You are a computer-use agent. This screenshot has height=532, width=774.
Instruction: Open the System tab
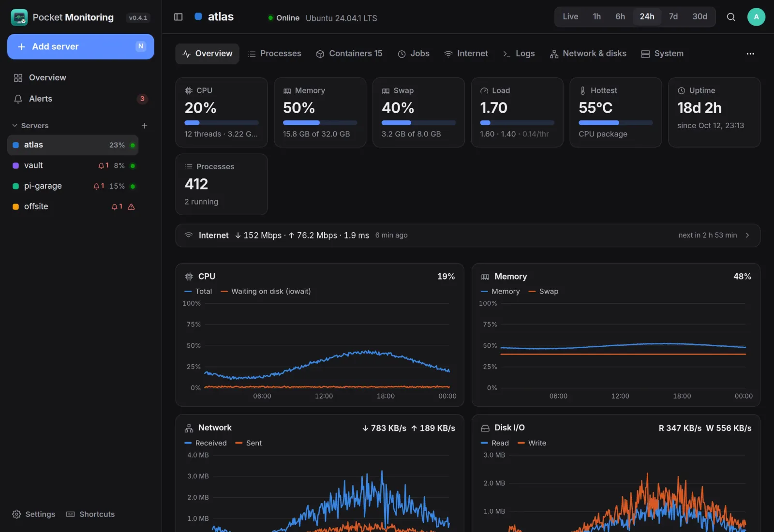[x=662, y=54]
